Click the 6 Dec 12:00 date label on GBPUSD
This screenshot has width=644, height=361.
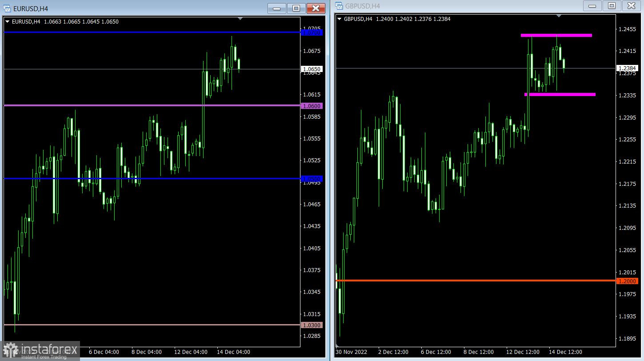coord(436,352)
